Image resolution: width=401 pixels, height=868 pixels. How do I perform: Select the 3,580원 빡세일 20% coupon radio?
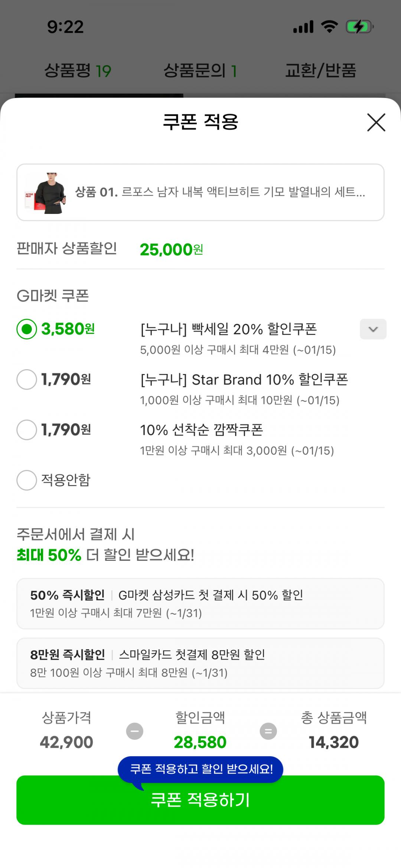tap(27, 329)
